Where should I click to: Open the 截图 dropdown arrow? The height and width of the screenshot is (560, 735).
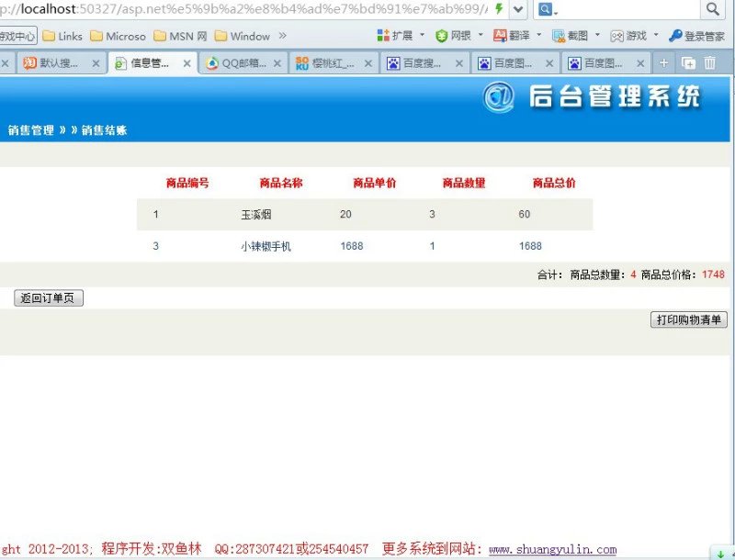[x=597, y=35]
